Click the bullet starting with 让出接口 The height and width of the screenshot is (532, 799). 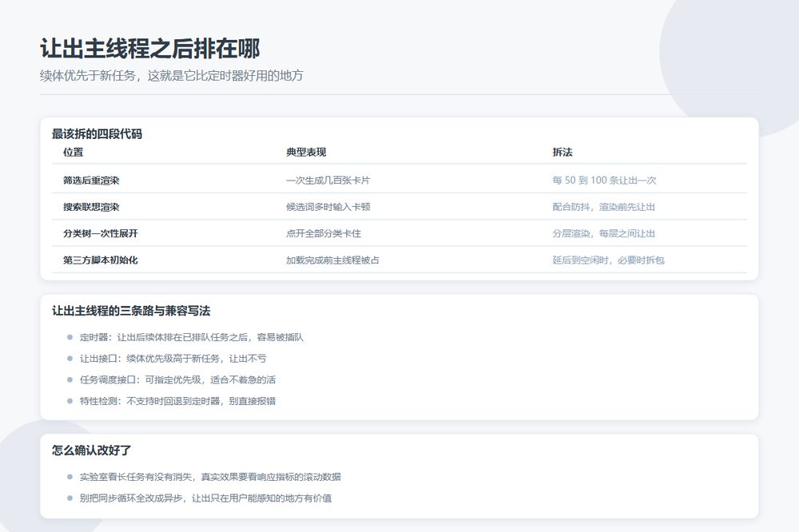[x=173, y=358]
